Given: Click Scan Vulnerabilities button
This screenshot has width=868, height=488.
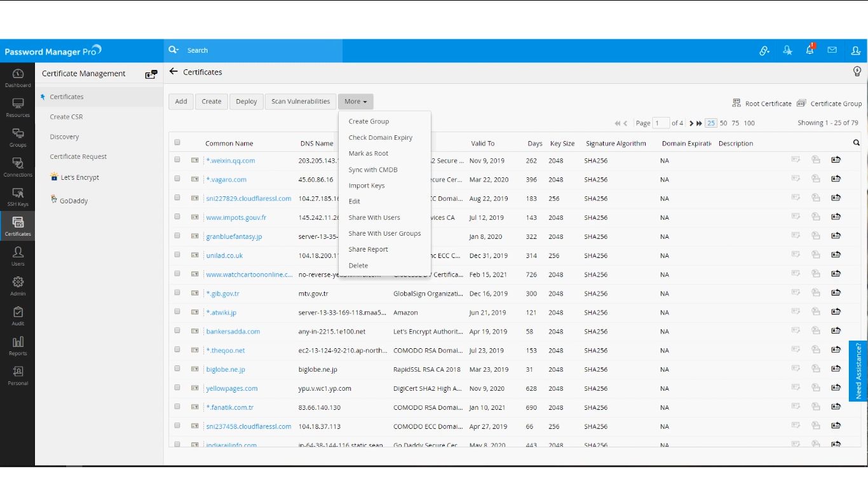Looking at the screenshot, I should [301, 102].
